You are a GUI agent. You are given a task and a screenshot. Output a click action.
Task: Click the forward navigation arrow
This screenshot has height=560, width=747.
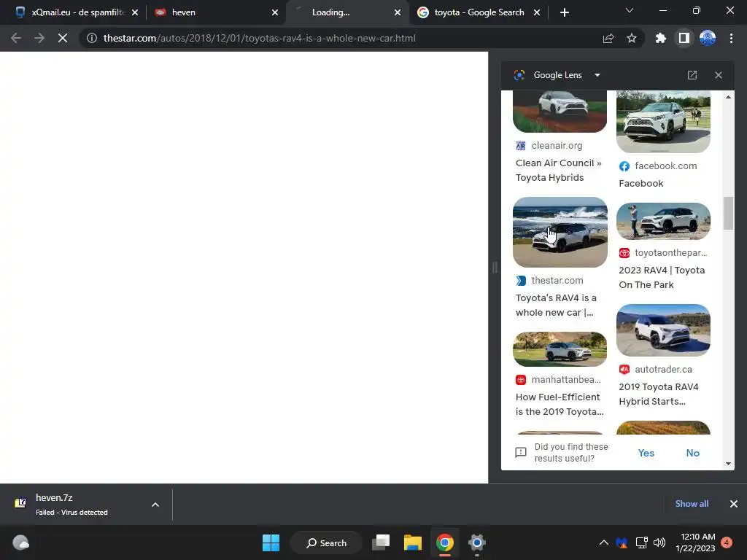click(x=39, y=38)
